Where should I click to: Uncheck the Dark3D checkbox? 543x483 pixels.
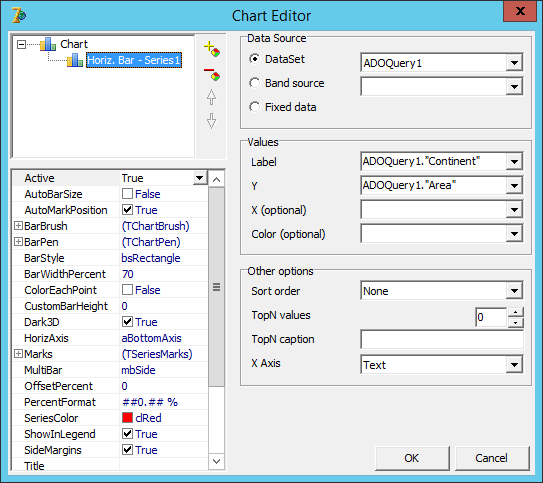point(127,322)
